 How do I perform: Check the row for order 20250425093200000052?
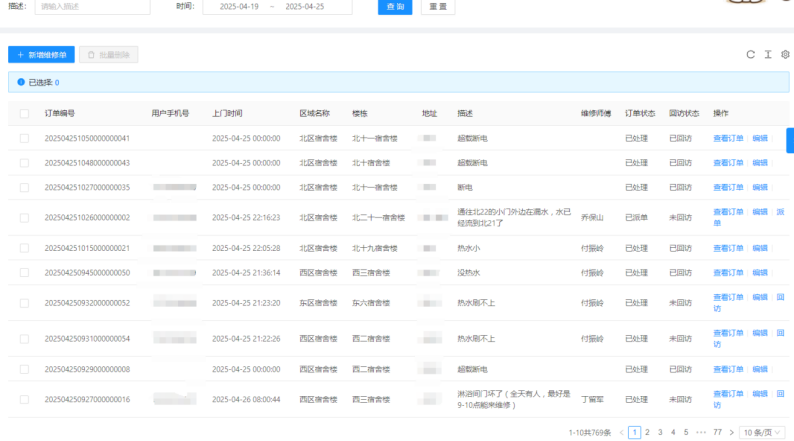24,303
